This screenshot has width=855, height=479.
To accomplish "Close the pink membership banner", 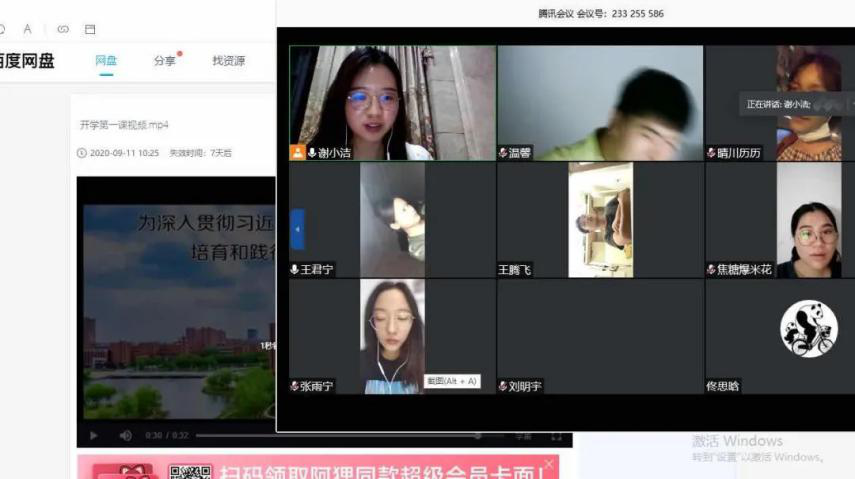I will [549, 464].
